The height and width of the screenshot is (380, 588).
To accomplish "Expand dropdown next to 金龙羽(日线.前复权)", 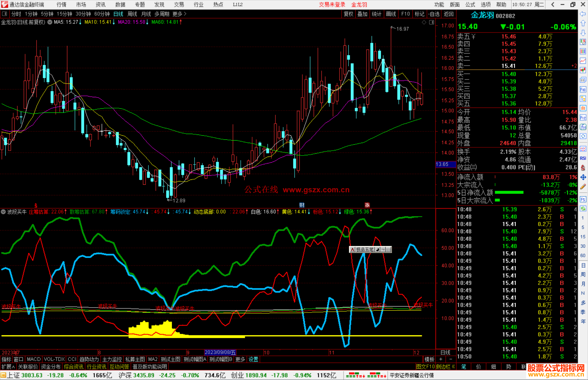I will (x=50, y=22).
